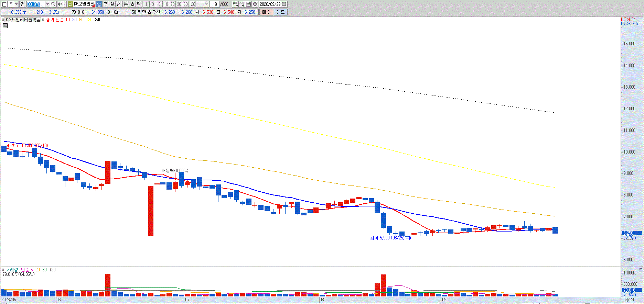Click the KG모빌리티플랫폼 chart legend label
This screenshot has height=304, width=644.
[23, 20]
